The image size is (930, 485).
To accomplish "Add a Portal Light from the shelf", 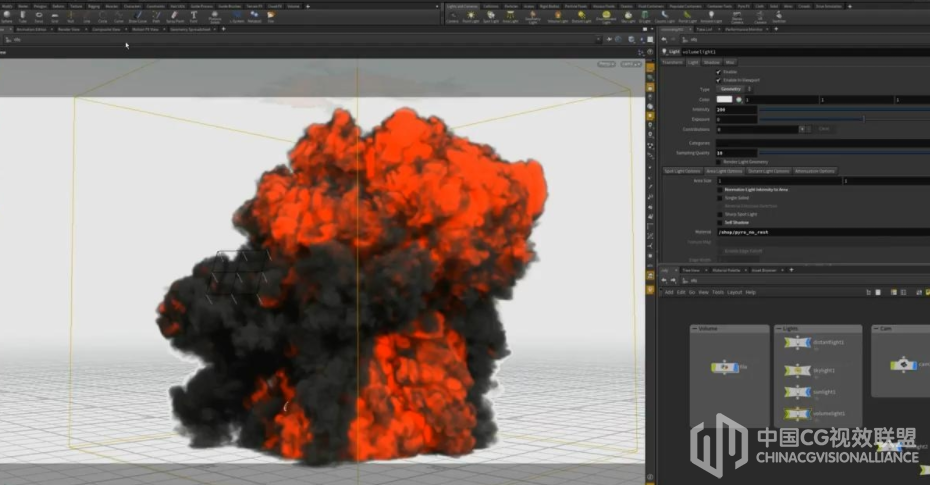I will coord(687,17).
